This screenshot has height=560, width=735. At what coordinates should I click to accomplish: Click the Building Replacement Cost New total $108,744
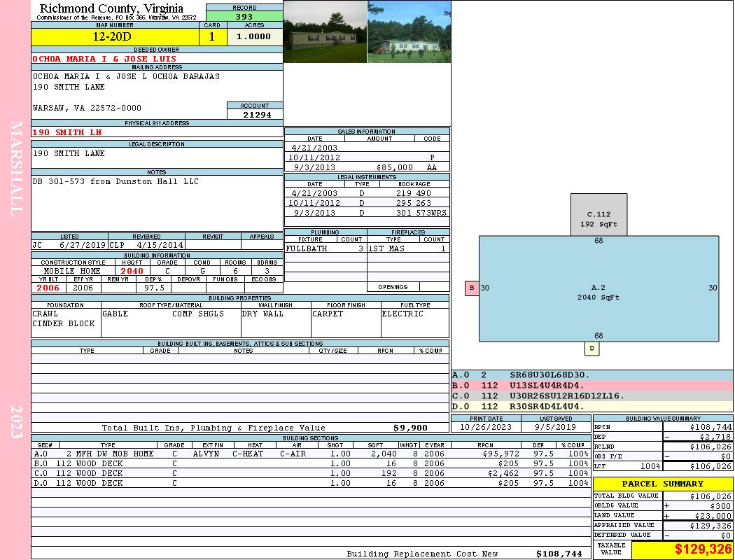559,554
